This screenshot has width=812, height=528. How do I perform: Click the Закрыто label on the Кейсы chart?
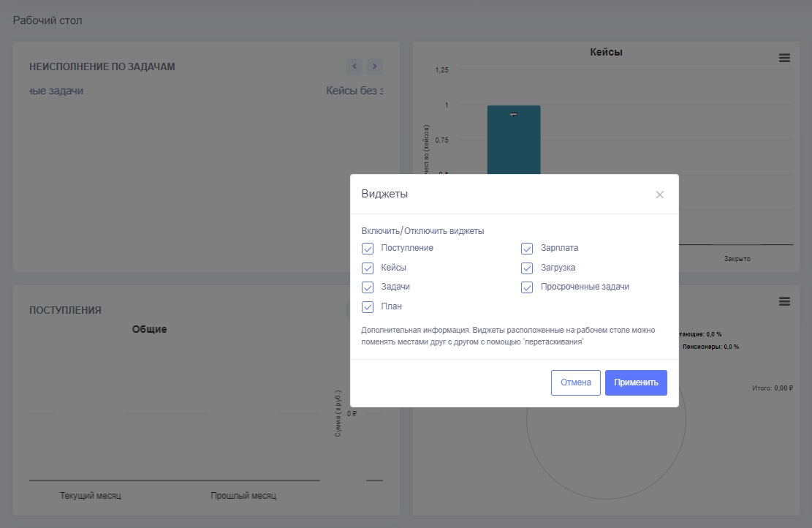point(737,259)
